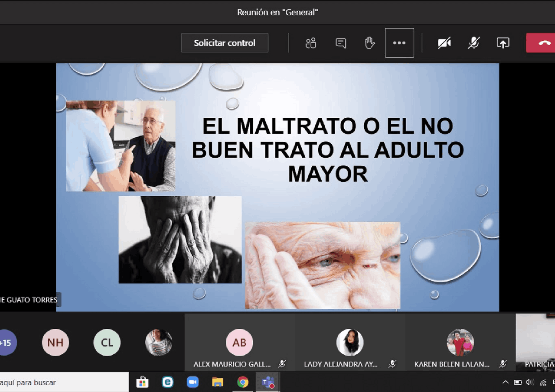Click Solicitar control button
This screenshot has width=555, height=392.
tap(224, 43)
